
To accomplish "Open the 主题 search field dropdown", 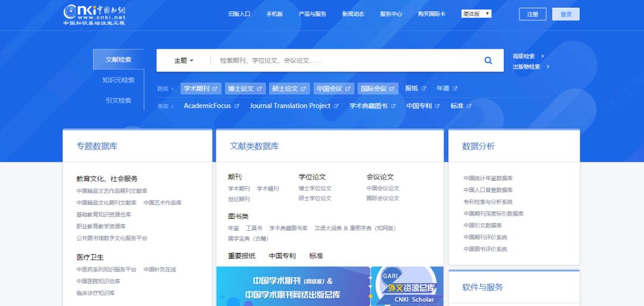I will [x=184, y=60].
